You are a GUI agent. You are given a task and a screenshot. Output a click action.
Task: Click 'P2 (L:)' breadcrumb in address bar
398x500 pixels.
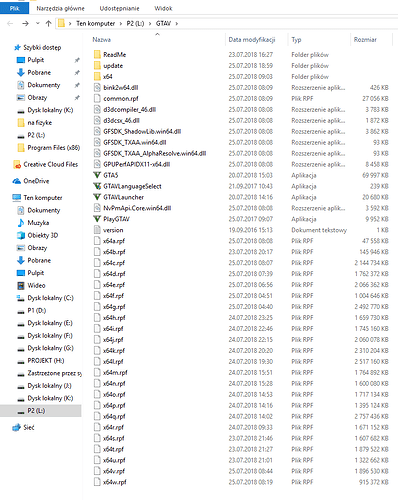[x=135, y=23]
